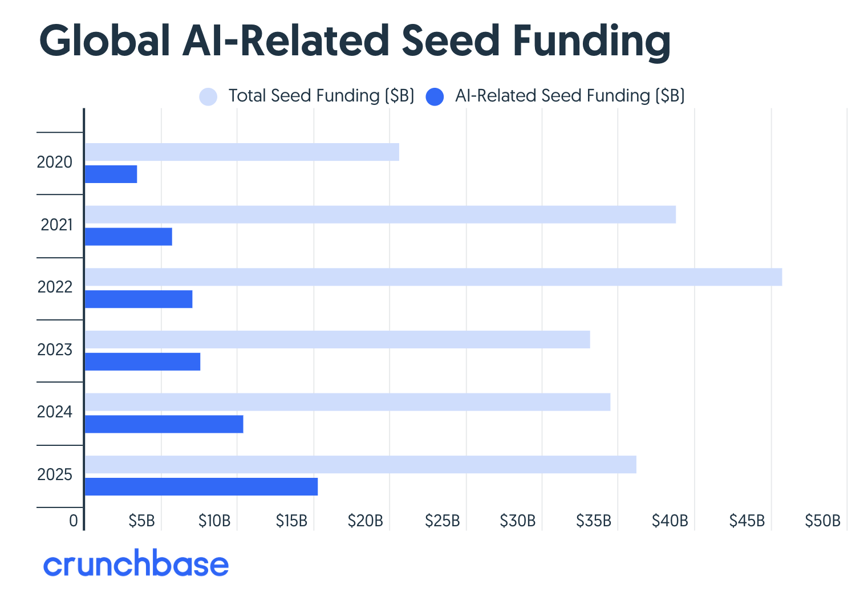
Task: Click the AI-Related Seed Funding legend circle
Action: pos(435,96)
